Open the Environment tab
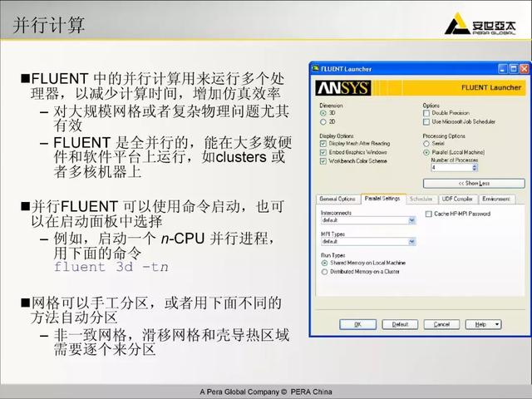Viewport: 532px width, 399px height. click(496, 199)
